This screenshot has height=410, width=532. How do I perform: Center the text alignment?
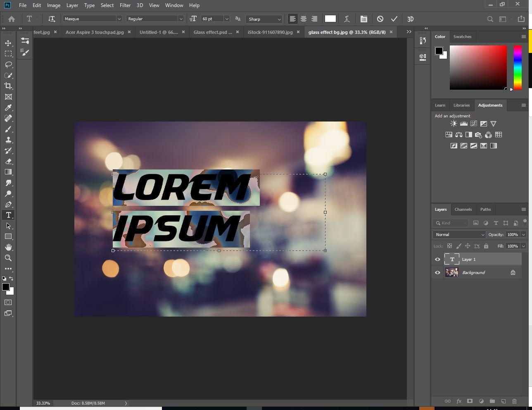304,19
